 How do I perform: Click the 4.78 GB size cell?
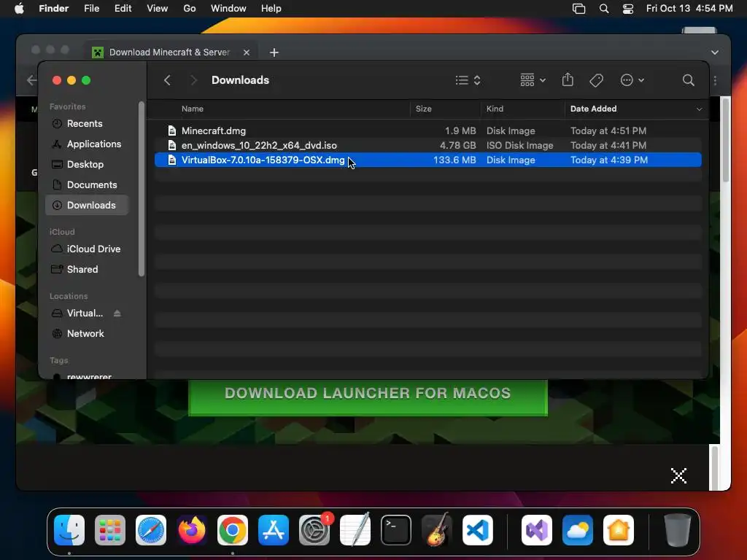coord(457,145)
